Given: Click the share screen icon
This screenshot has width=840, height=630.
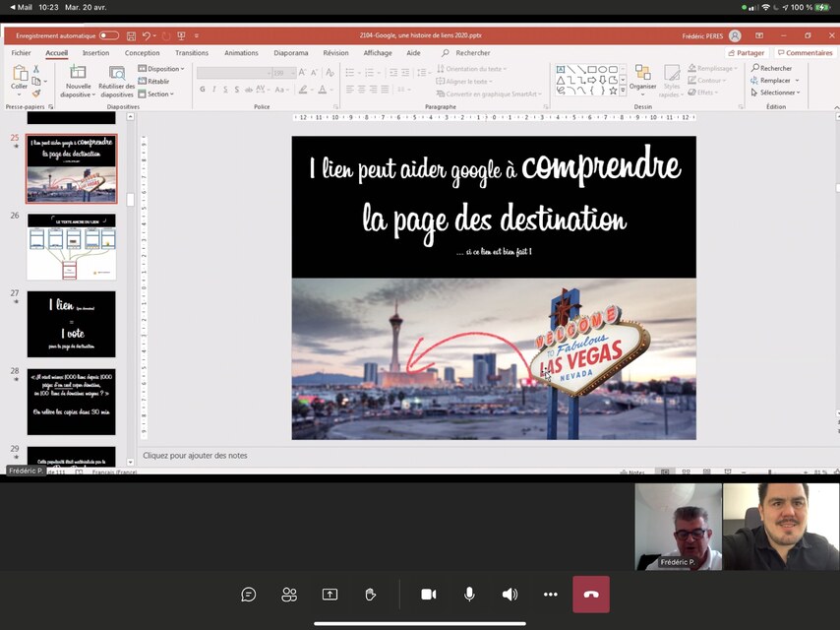Looking at the screenshot, I should coord(330,595).
